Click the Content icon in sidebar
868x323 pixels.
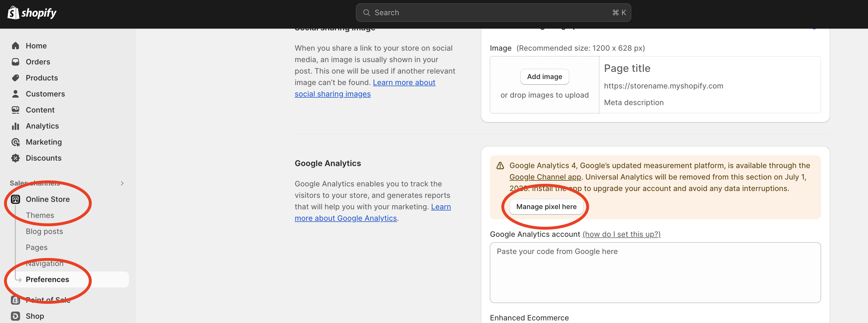point(15,110)
